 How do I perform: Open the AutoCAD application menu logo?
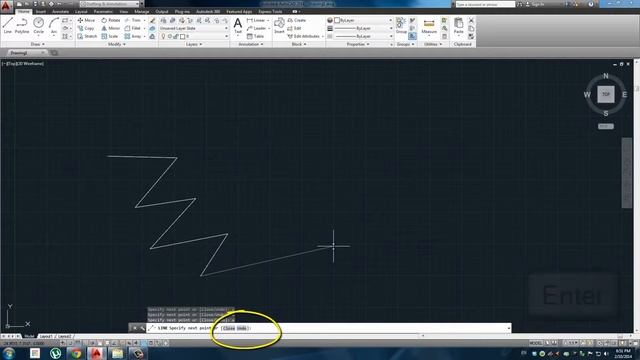coord(6,6)
